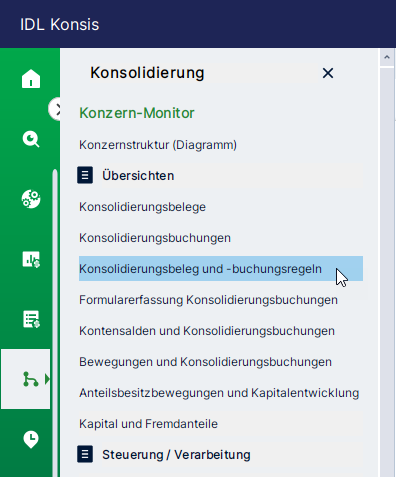Open the clock pin sidebar icon

point(31,439)
